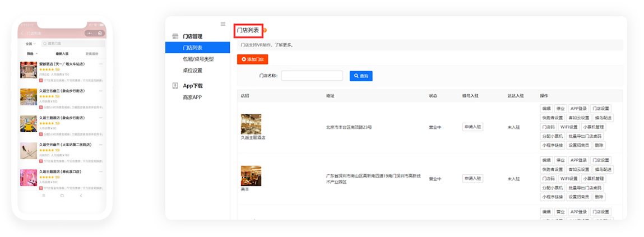644x237 pixels.
Task: Tap the back arrow in phone header
Action: click(22, 34)
